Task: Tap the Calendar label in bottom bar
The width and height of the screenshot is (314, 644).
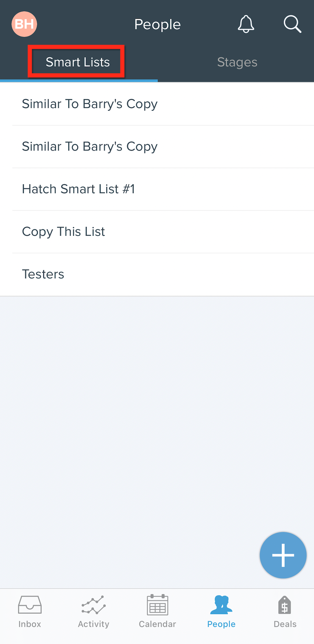Action: [x=157, y=624]
